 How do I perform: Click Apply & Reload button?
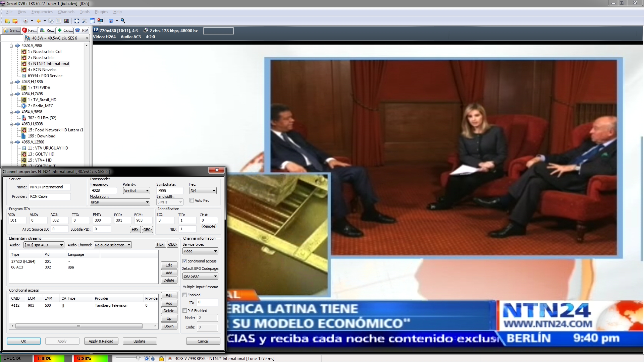click(101, 341)
